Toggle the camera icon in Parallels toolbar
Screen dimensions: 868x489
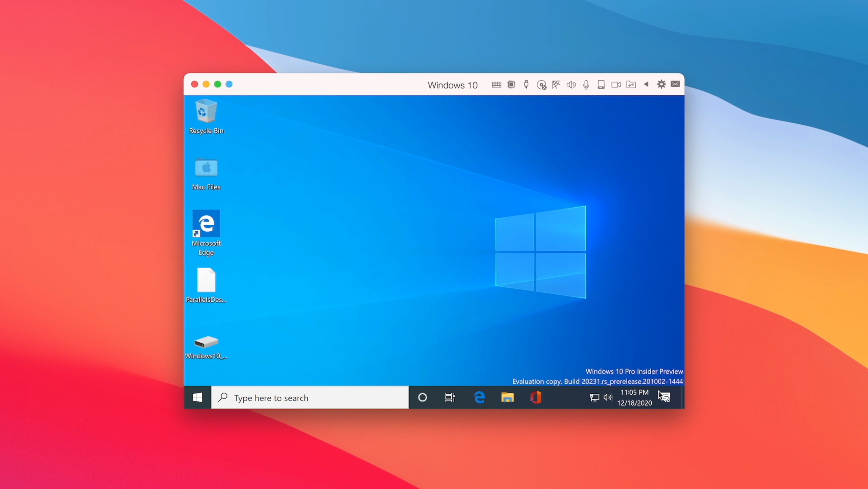(x=616, y=84)
